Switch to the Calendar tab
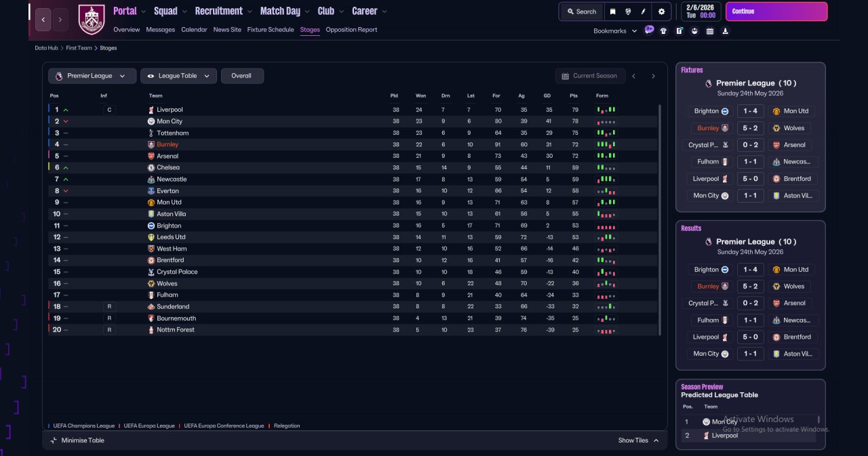This screenshot has height=456, width=868. 194,30
